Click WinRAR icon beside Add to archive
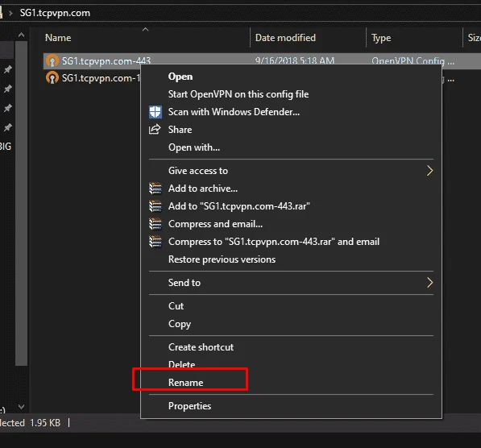This screenshot has width=481, height=448. pyautogui.click(x=155, y=189)
